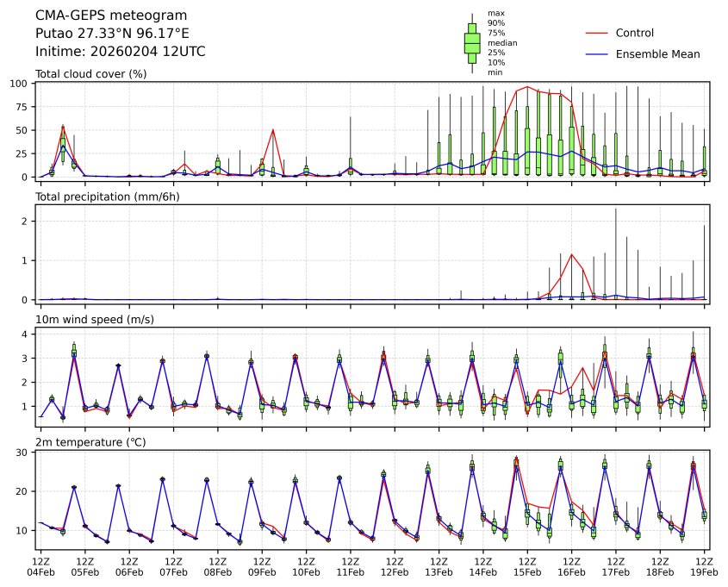Click the 19Feb 12Z time axis label
This screenshot has height=587, width=728.
click(705, 566)
